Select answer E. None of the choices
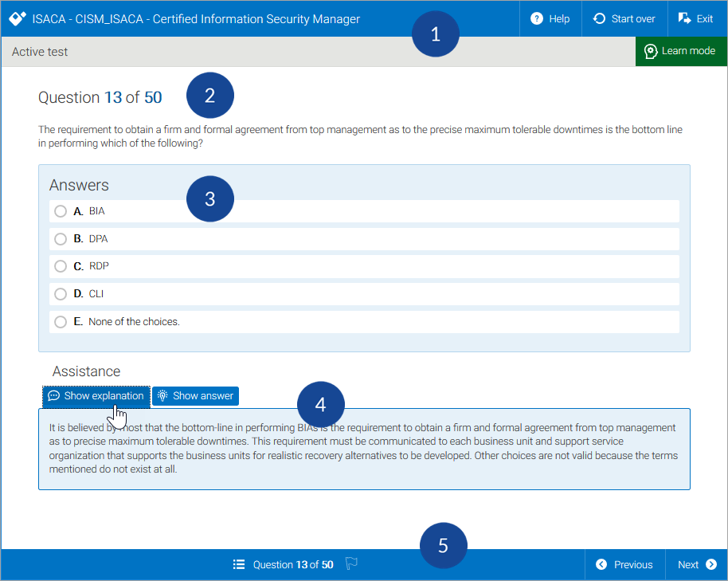 [x=61, y=322]
